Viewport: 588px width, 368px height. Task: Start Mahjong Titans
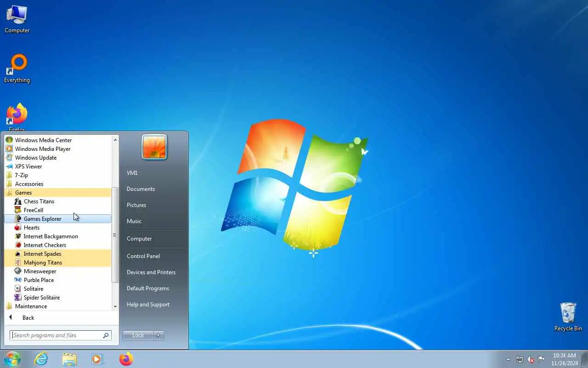click(x=57, y=262)
